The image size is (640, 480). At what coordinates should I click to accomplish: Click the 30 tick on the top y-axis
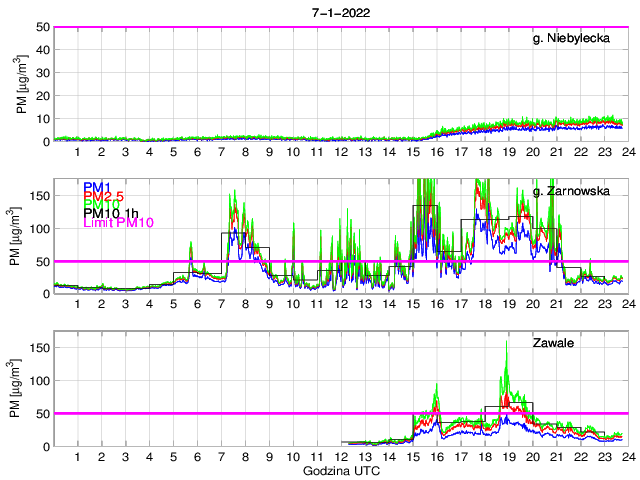tap(44, 73)
